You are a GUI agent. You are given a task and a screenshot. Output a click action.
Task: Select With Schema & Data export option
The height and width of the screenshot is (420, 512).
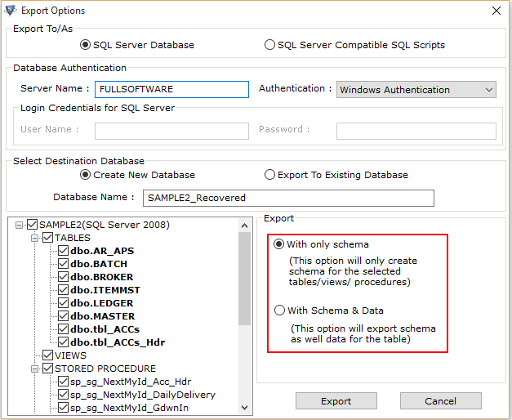click(x=279, y=311)
